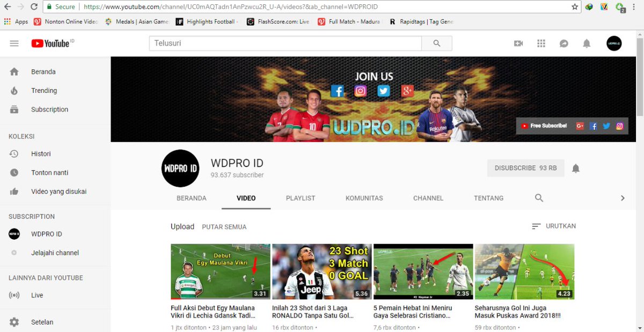Click PUTAR SEMUA to play all
644x332 pixels.
(224, 227)
